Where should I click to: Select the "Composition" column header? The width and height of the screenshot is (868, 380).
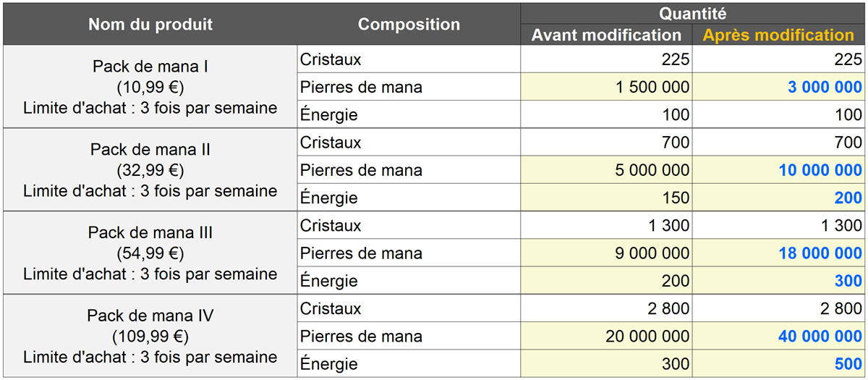[409, 24]
